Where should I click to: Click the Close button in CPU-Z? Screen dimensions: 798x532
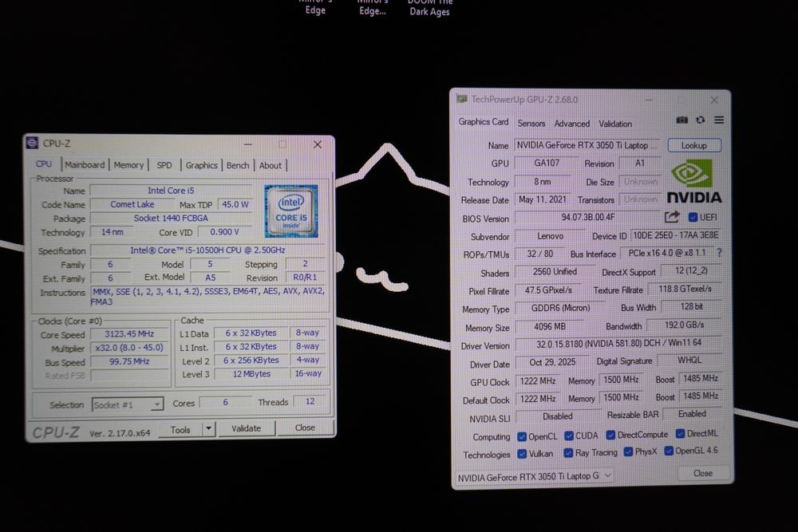tap(305, 428)
